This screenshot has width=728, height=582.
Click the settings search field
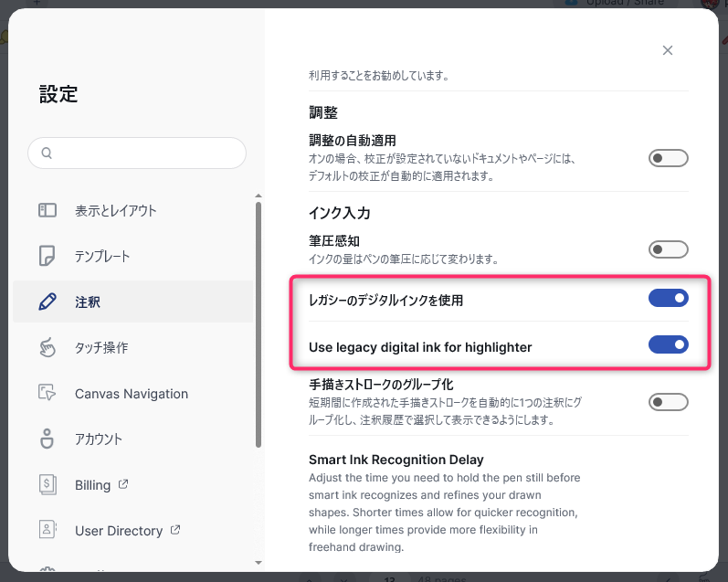137,153
